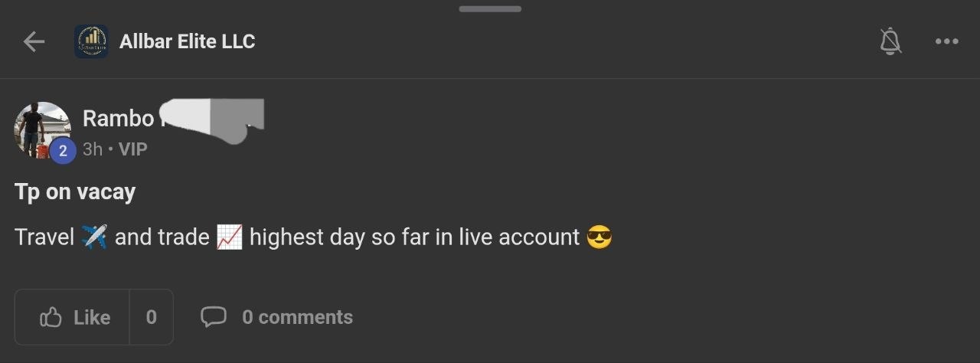Toggle the notification bell for this post
The height and width of the screenshot is (363, 980).
click(x=890, y=42)
